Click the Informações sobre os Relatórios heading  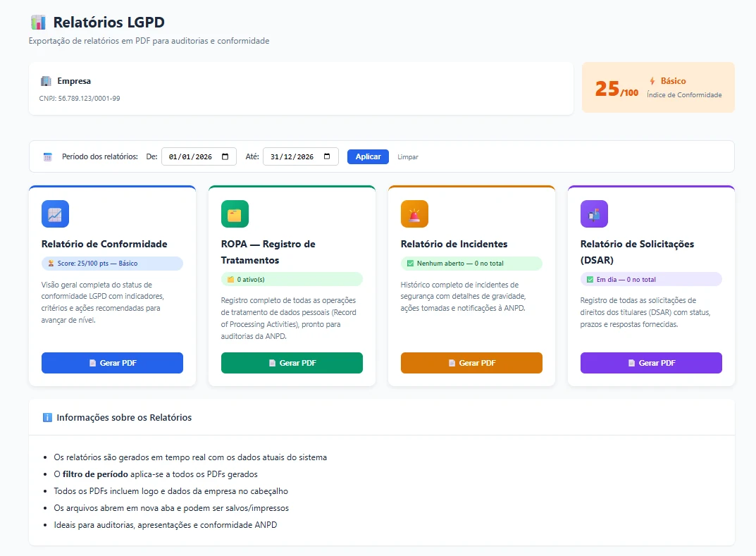[124, 418]
